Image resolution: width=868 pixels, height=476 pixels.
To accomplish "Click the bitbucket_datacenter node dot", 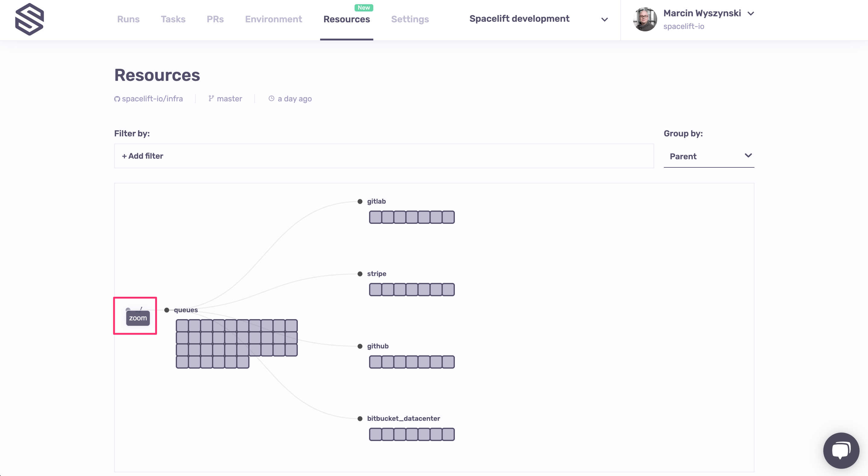I will (x=360, y=418).
